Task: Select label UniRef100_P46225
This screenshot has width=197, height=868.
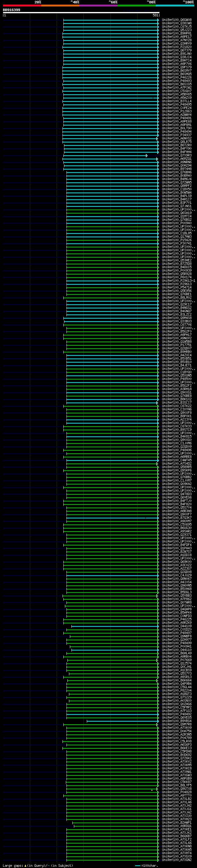Action: pyautogui.click(x=177, y=619)
